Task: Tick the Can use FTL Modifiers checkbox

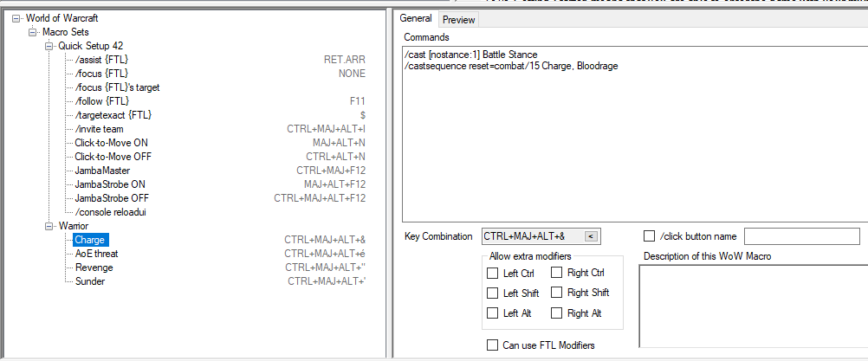Action: (492, 345)
